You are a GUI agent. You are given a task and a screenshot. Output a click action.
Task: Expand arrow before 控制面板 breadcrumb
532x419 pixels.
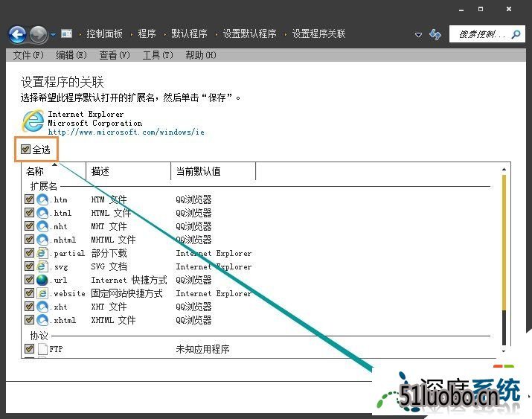(80, 34)
